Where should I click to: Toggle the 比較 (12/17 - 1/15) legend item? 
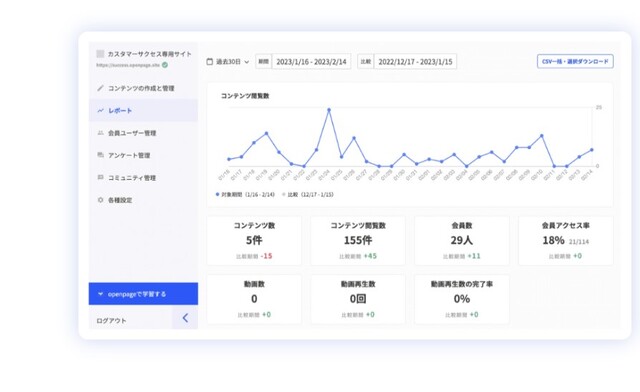coord(308,195)
